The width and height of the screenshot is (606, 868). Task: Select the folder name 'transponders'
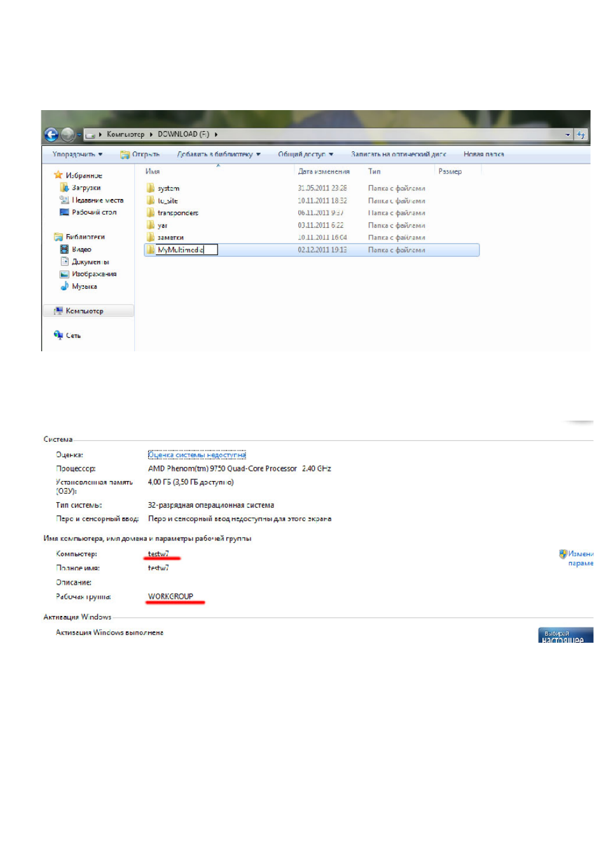coord(178,213)
